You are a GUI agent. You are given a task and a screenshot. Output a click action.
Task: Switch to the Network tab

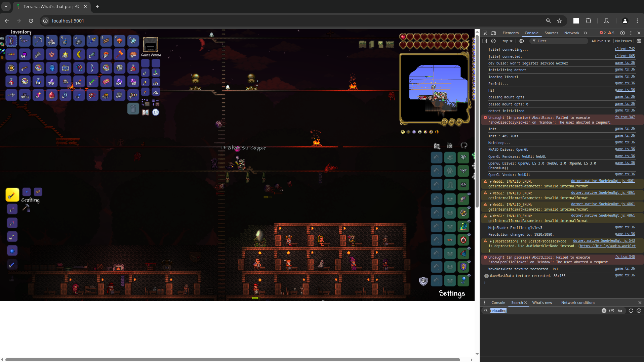pyautogui.click(x=572, y=33)
